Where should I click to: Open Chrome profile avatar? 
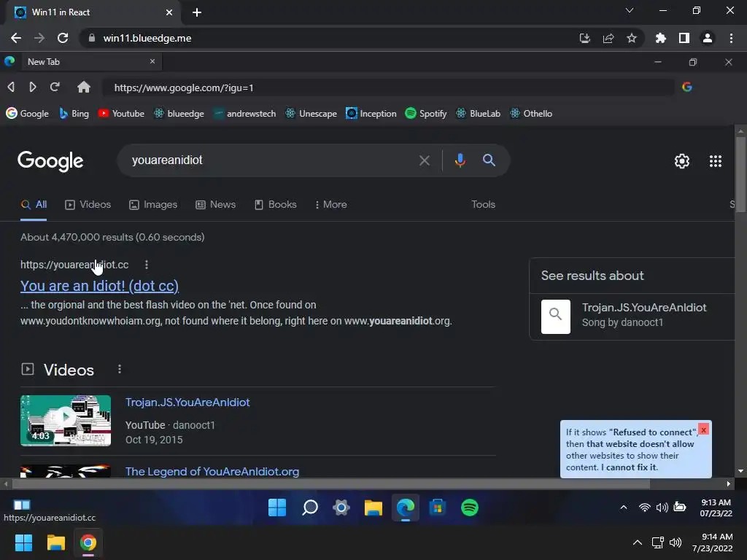pos(708,38)
